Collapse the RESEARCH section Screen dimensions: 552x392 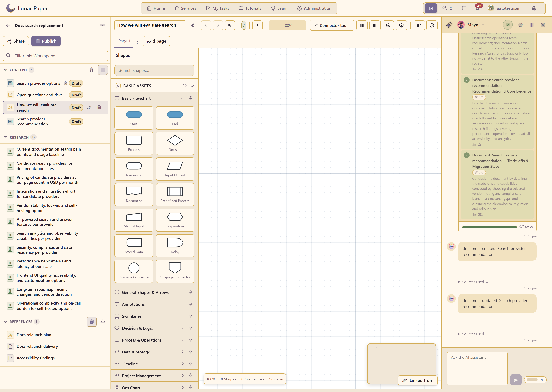click(5, 137)
